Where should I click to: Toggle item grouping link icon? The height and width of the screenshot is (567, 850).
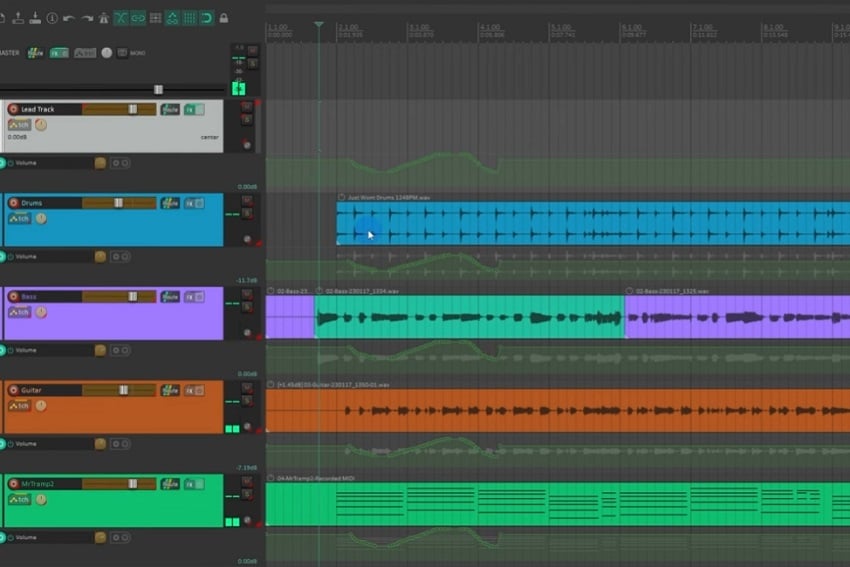[138, 18]
